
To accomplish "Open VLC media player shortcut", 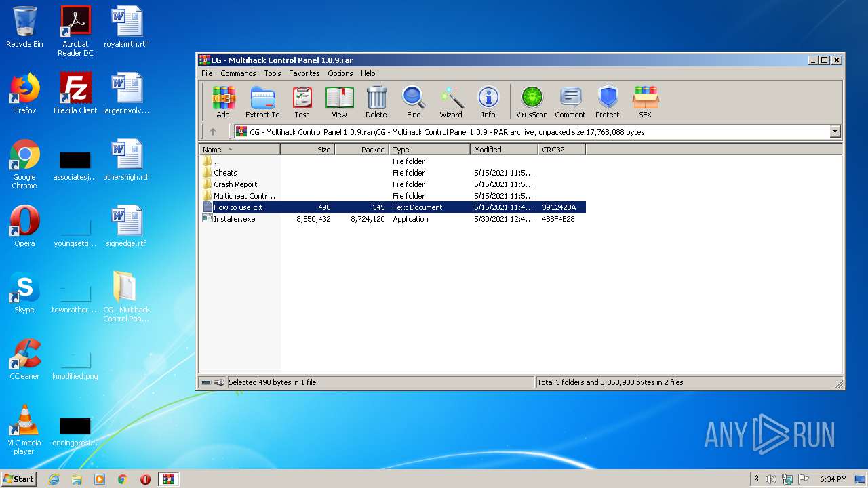I will 24,430.
